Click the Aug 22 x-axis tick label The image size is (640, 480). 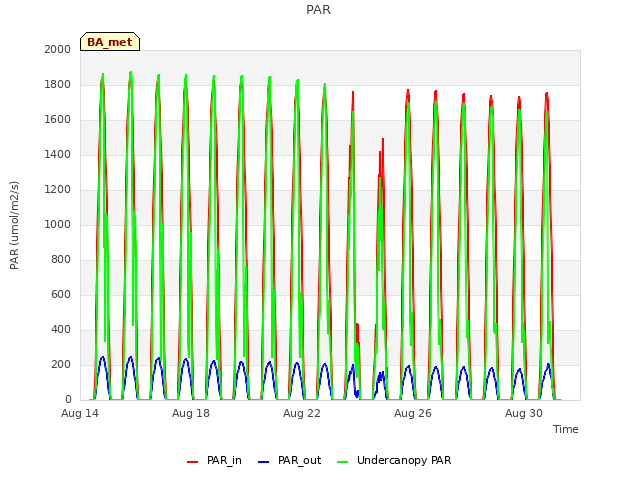click(x=302, y=413)
